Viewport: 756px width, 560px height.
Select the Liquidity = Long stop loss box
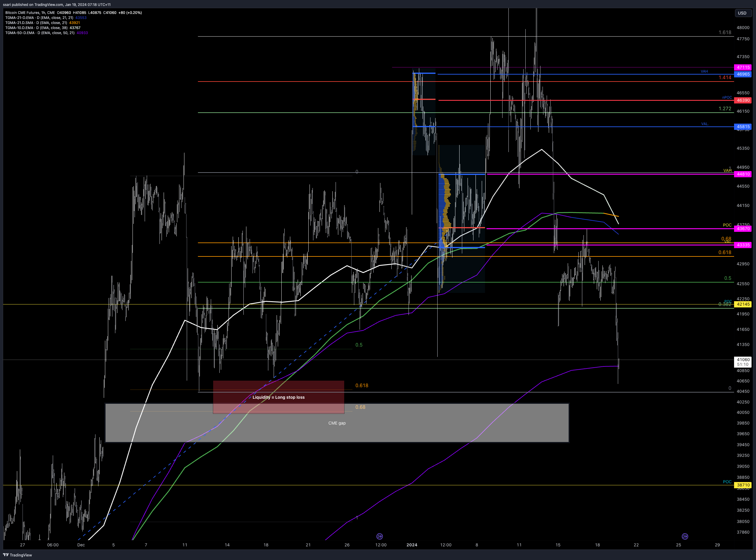(x=278, y=397)
